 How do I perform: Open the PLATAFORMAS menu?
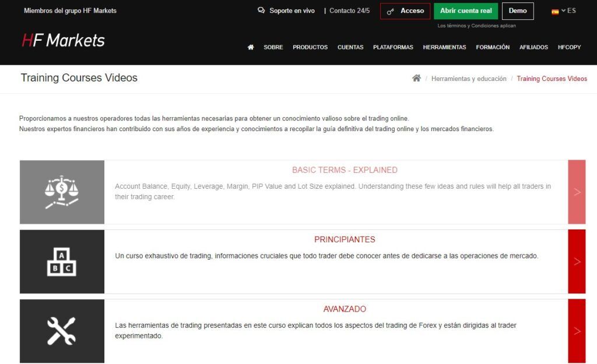point(393,47)
